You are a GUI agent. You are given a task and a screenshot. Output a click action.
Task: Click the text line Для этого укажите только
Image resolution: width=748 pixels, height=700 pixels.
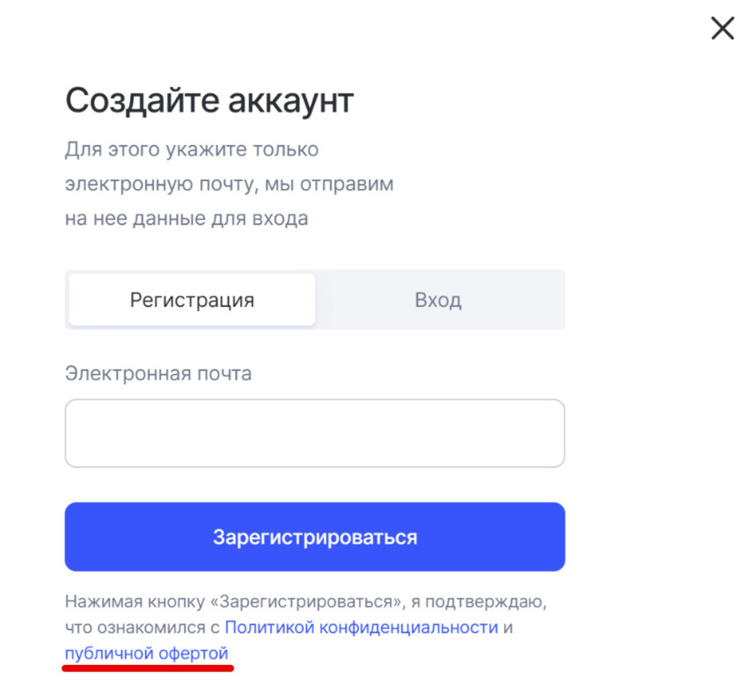(191, 149)
